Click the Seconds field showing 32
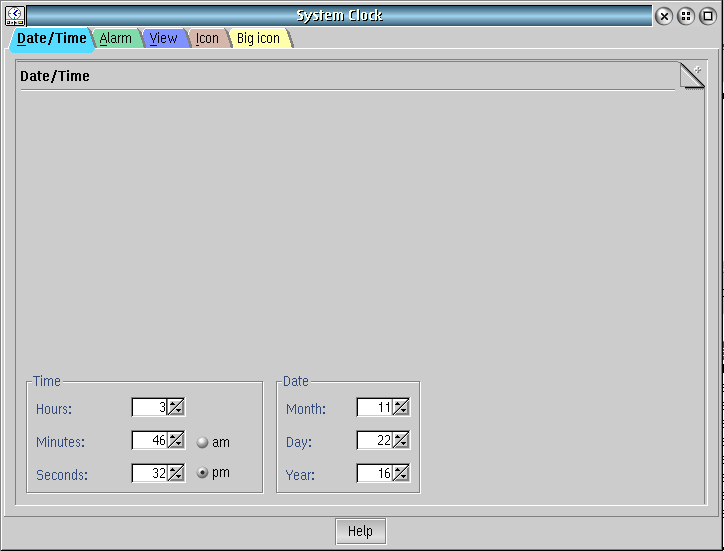724x551 pixels. point(150,473)
